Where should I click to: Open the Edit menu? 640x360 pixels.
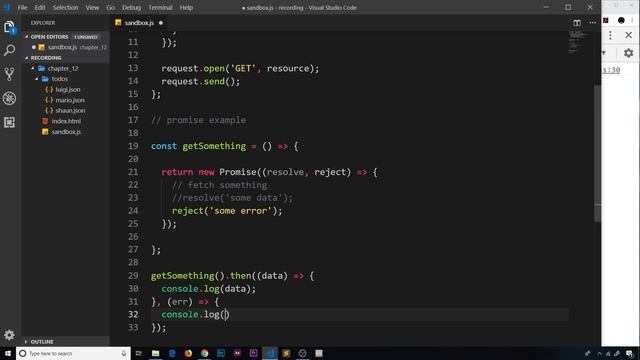click(x=40, y=7)
